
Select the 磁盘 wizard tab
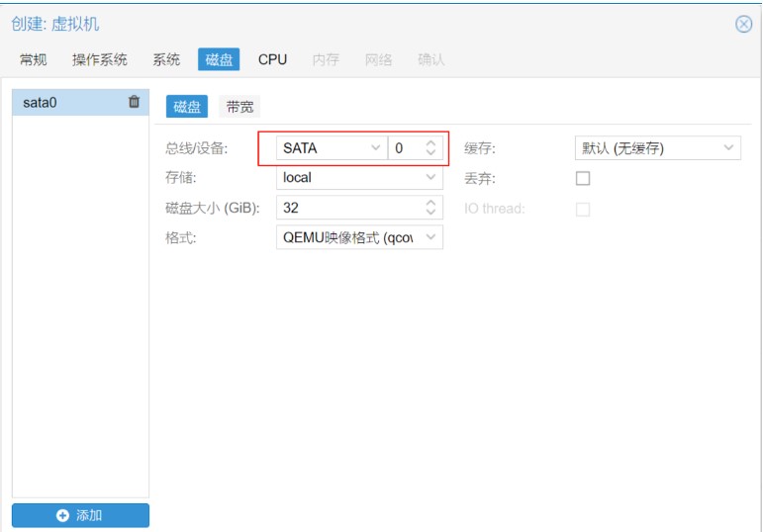coord(219,59)
